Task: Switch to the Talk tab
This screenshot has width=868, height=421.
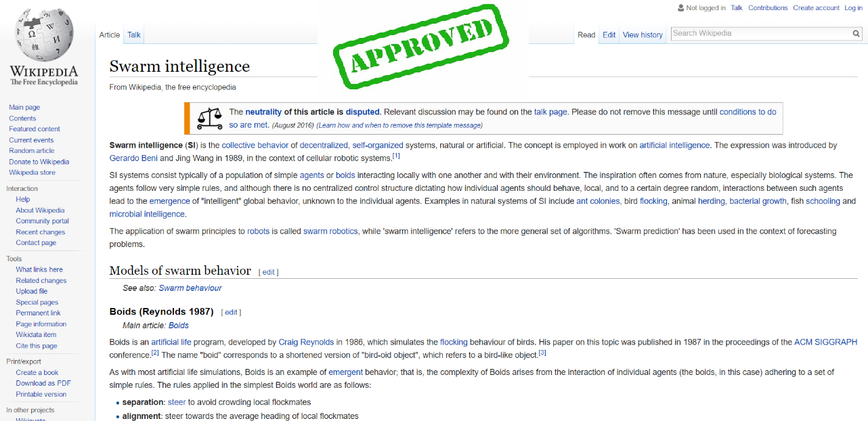Action: pyautogui.click(x=134, y=35)
